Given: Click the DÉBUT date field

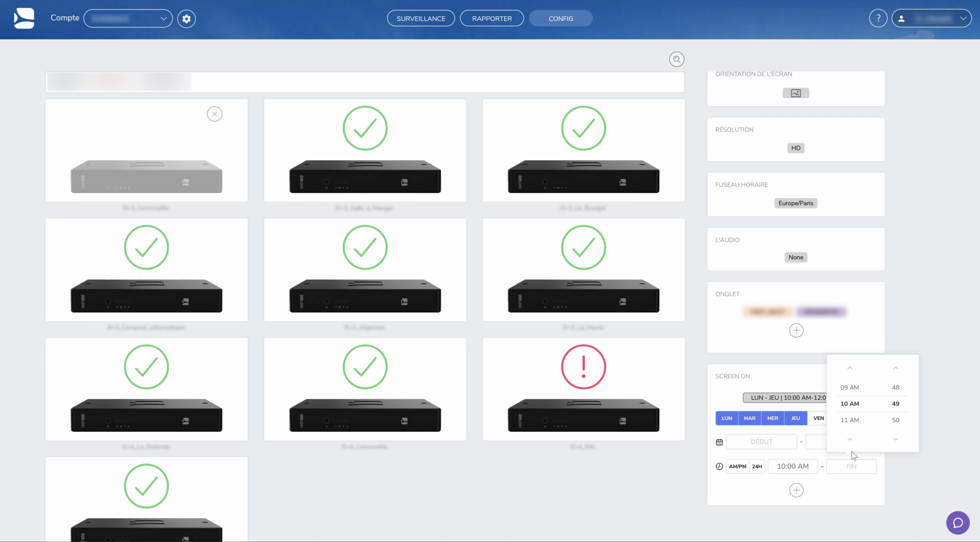Looking at the screenshot, I should point(761,441).
